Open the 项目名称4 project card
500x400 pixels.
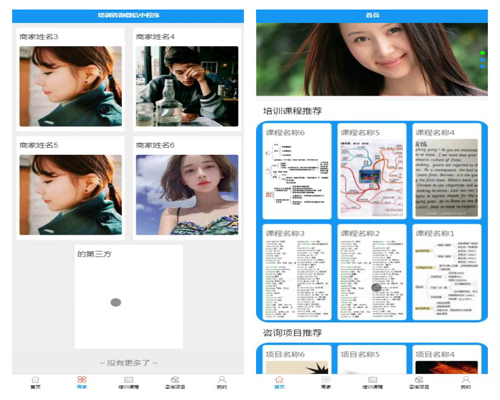point(447,360)
